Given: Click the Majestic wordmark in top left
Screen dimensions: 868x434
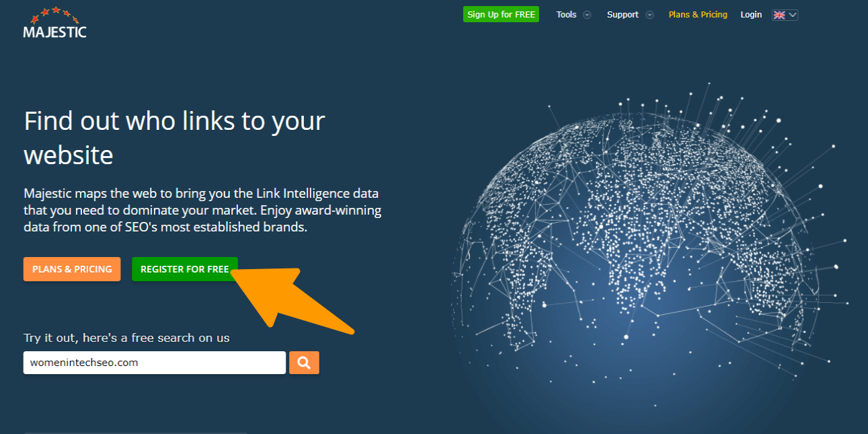Looking at the screenshot, I should (x=55, y=29).
